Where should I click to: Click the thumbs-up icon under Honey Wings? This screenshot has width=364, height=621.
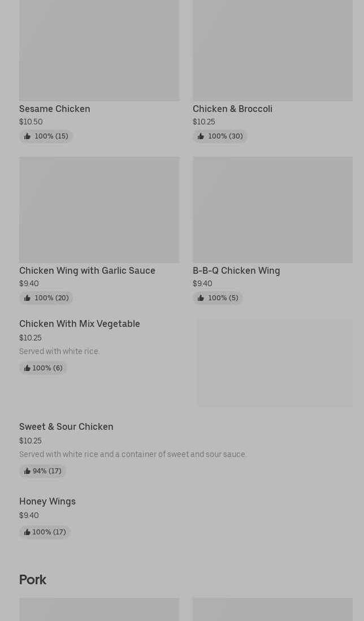click(27, 532)
